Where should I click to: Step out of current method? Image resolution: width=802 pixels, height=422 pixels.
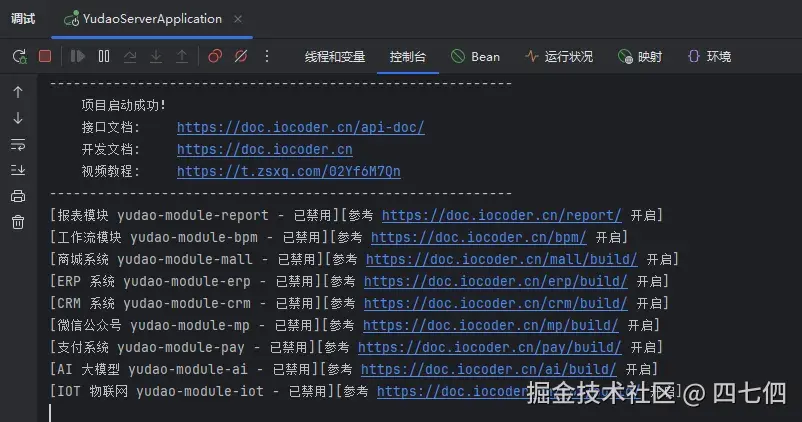click(x=182, y=56)
